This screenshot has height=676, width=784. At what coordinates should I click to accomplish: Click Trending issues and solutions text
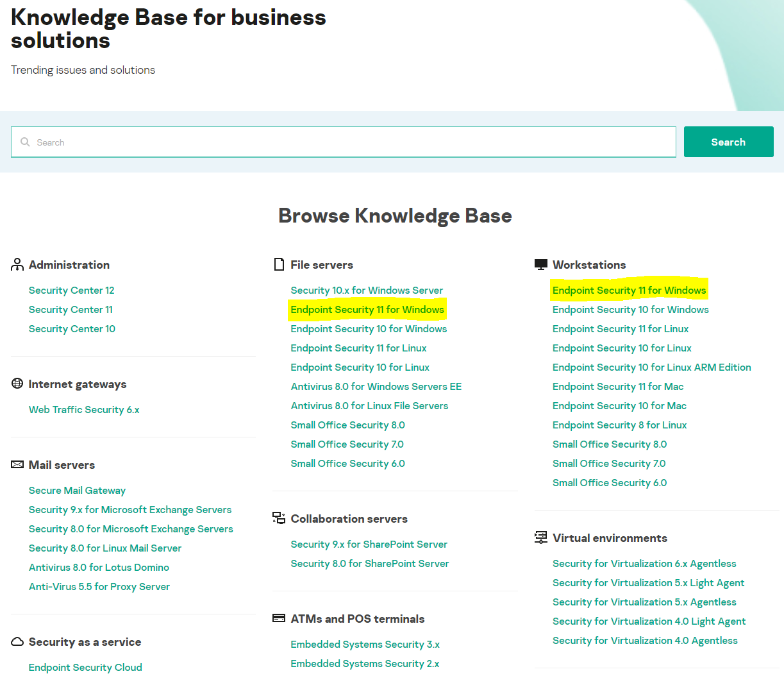click(83, 70)
